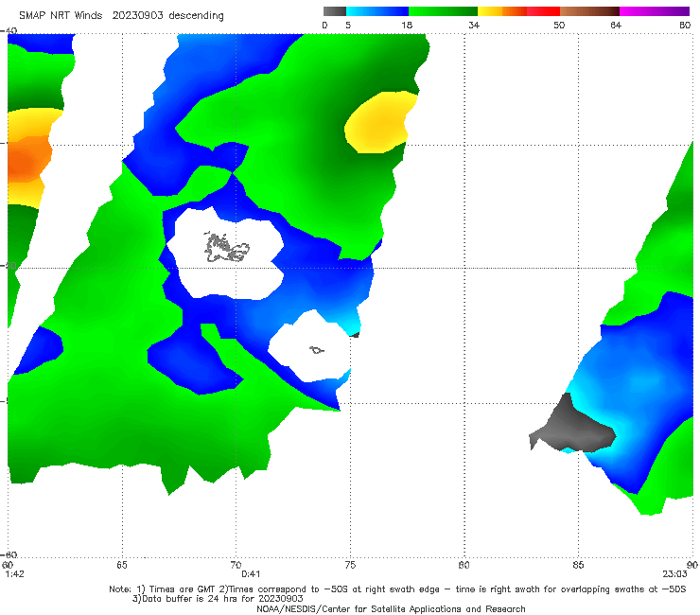This screenshot has height=615, width=700.
Task: Click the 'Data buffer is 24 hrs' note
Action: click(x=218, y=599)
